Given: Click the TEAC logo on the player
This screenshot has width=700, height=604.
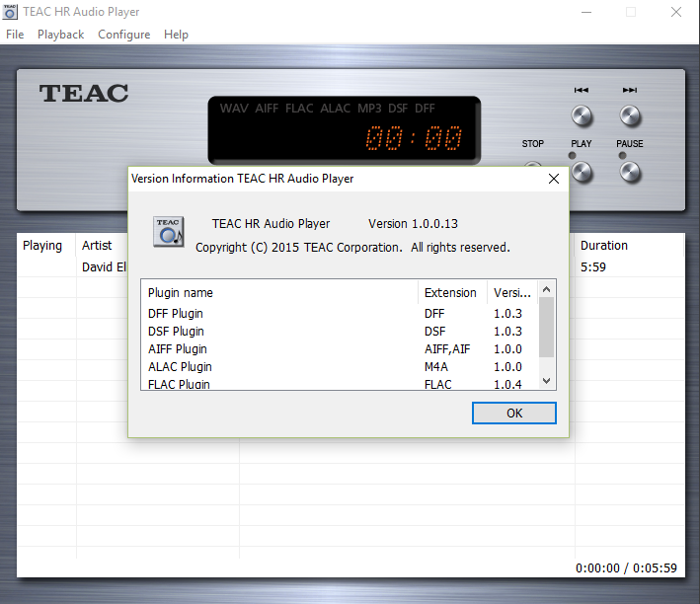Looking at the screenshot, I should 84,94.
